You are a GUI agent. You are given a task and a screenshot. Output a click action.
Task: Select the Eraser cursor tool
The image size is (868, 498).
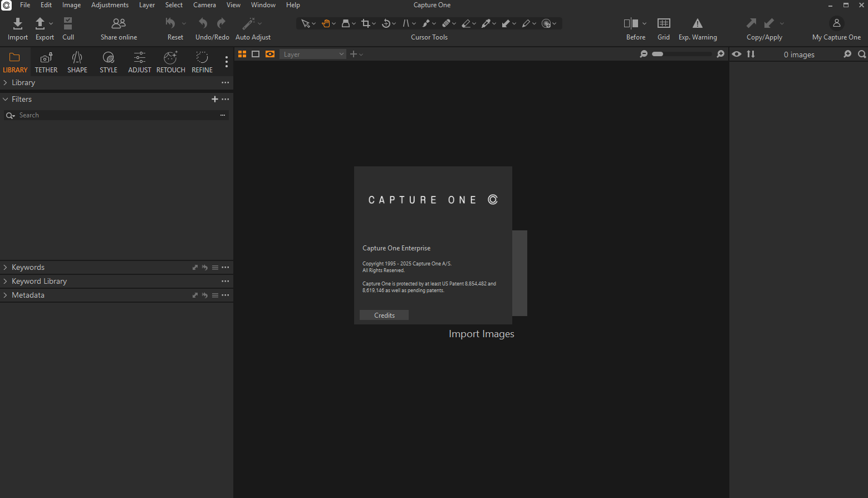[466, 23]
